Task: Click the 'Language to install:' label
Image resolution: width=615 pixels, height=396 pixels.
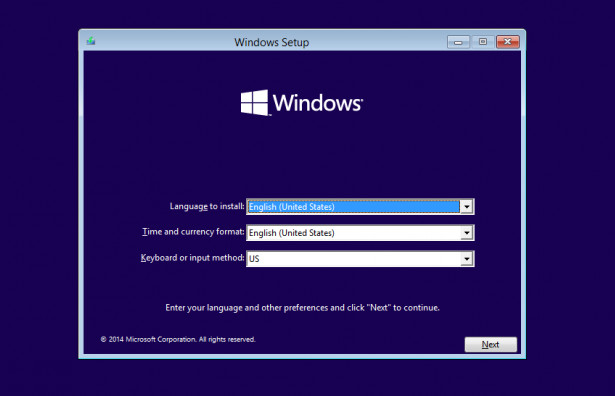Action: click(207, 206)
